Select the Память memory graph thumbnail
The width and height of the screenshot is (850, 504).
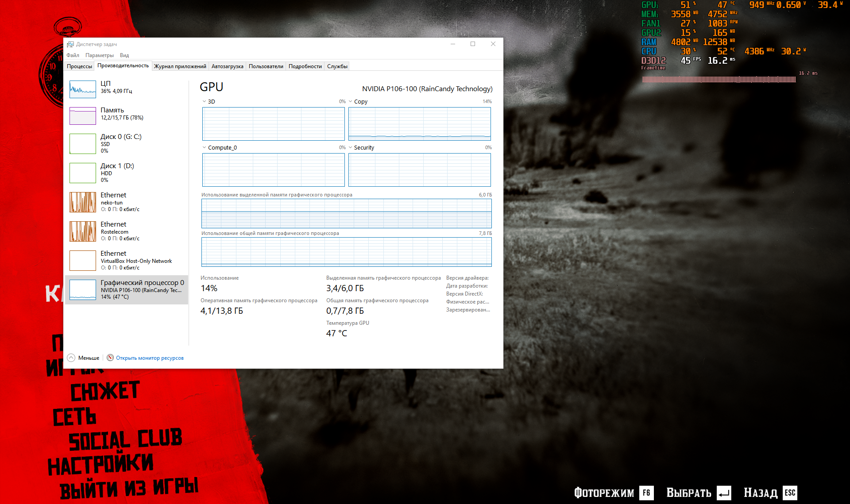coord(83,116)
